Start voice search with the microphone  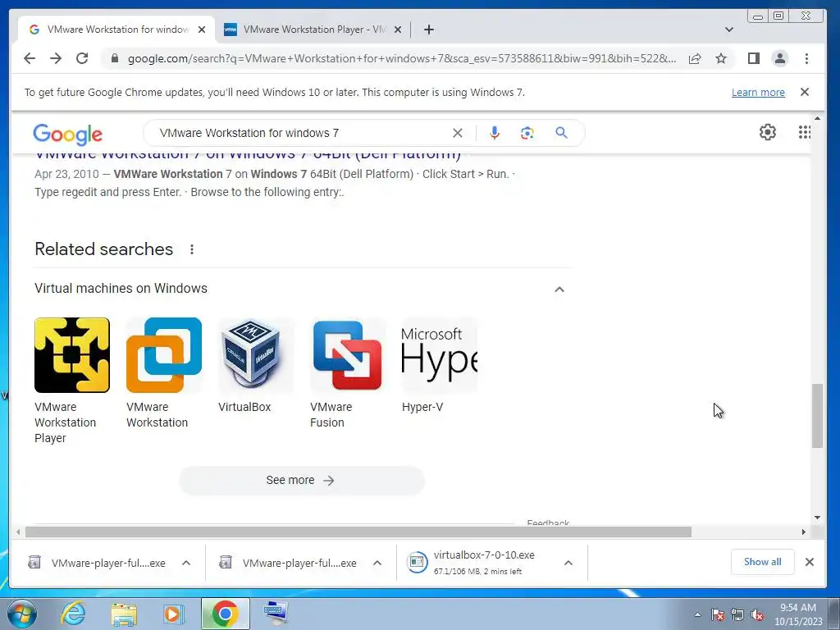(x=495, y=133)
